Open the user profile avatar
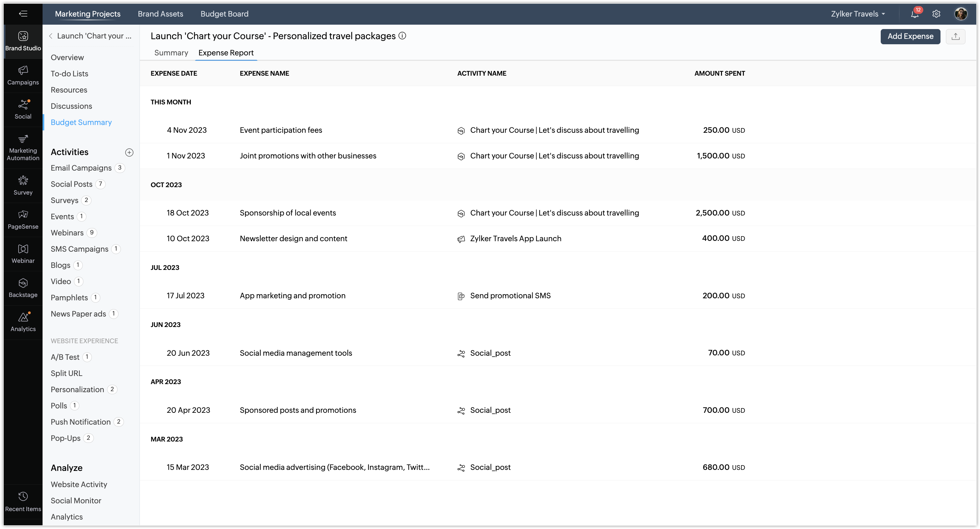The height and width of the screenshot is (529, 980). click(961, 14)
